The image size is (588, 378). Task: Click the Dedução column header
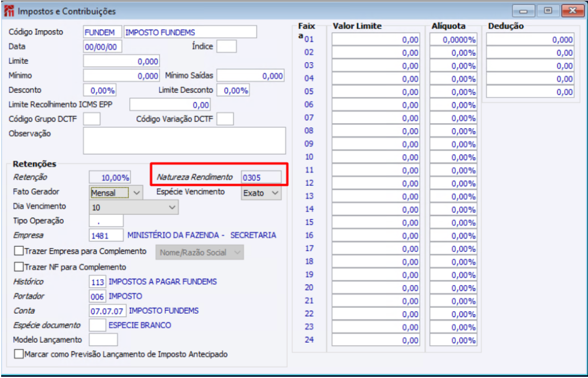point(506,26)
